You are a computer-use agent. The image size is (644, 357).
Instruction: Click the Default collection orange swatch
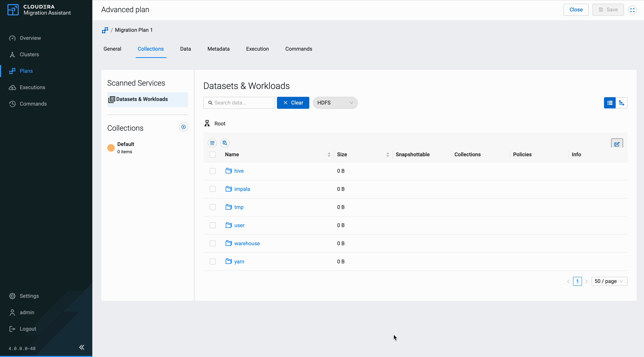point(111,148)
